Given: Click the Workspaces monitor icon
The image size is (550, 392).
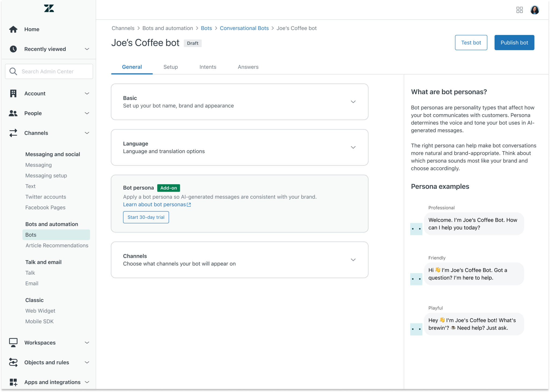Looking at the screenshot, I should tap(13, 343).
